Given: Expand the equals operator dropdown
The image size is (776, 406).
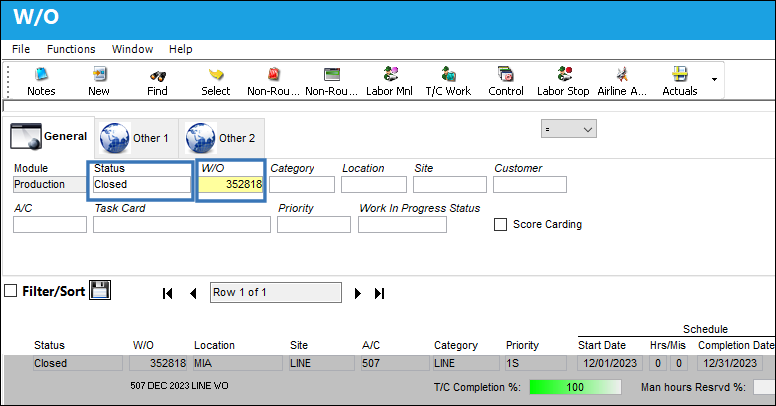Looking at the screenshot, I should pos(569,129).
